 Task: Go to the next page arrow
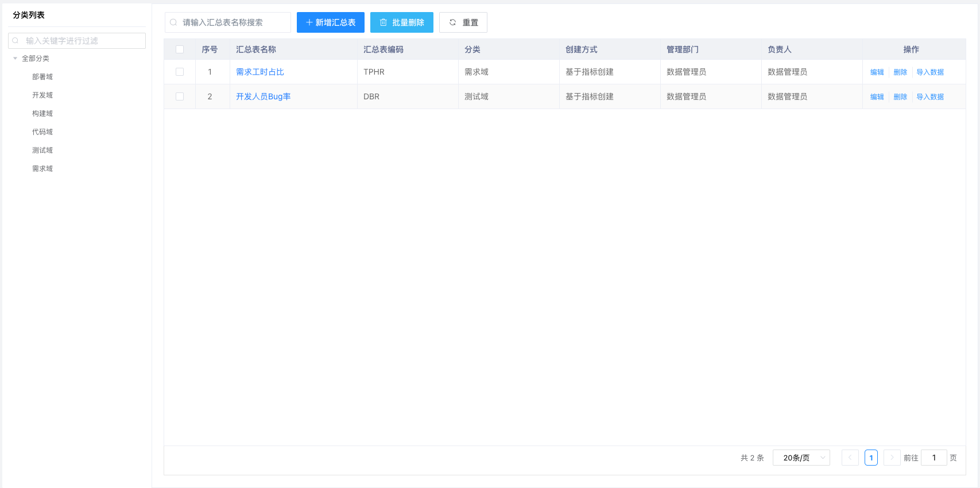tap(892, 458)
